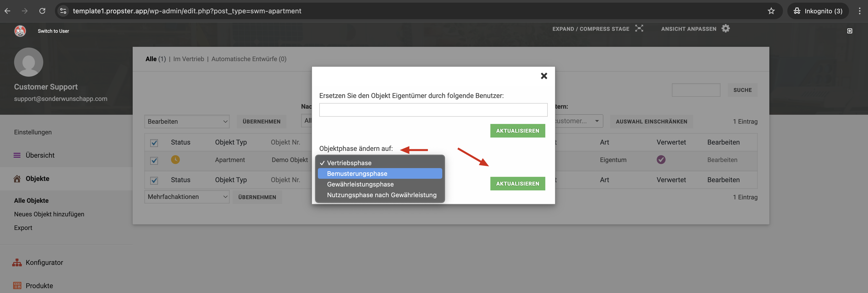Uncheck the Demo Objekt row checkbox

tap(154, 161)
